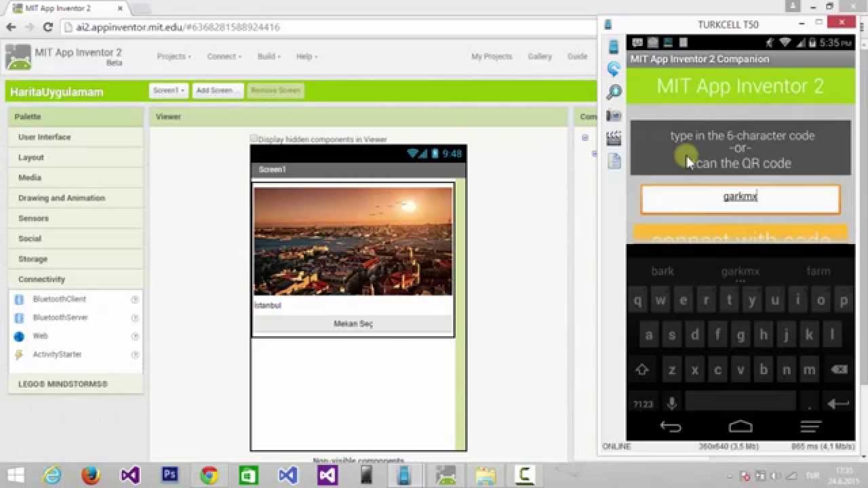The image size is (868, 488).
Task: Click the Add Screen button
Action: [218, 91]
